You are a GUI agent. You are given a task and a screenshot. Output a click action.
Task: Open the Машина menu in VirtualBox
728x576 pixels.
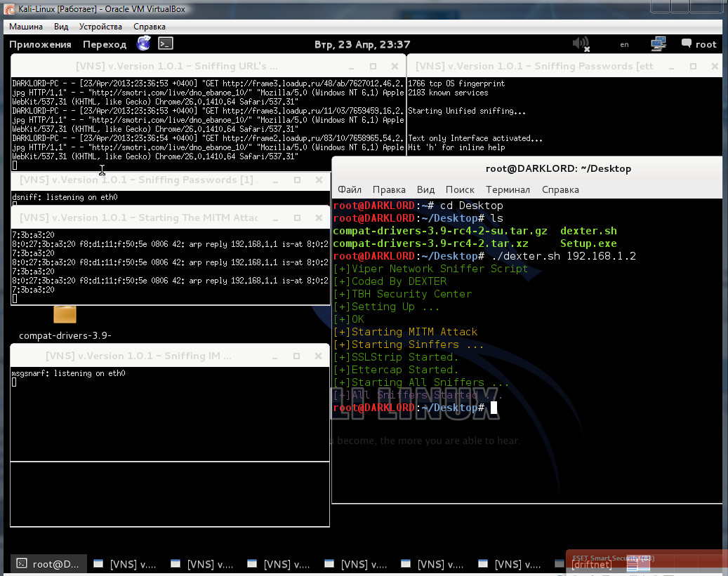(x=26, y=27)
